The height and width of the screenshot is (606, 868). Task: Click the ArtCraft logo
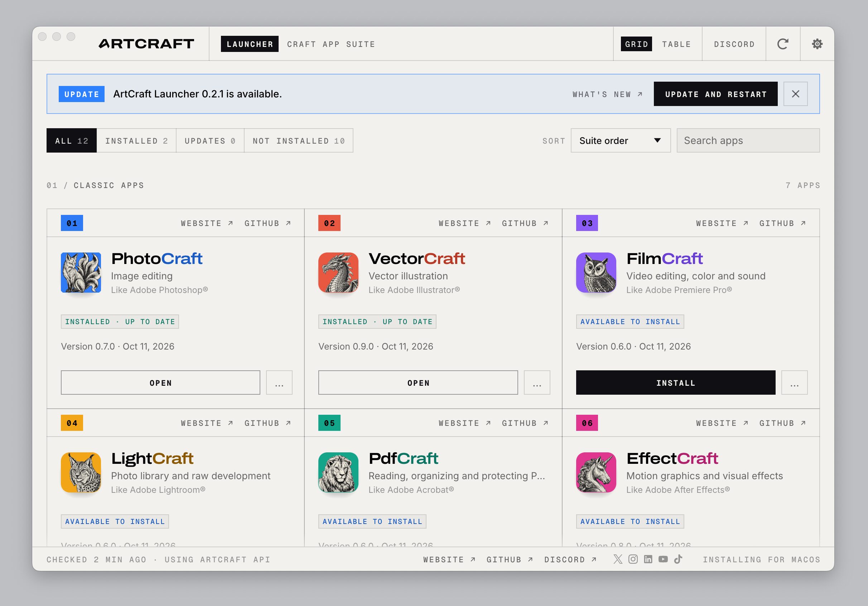click(x=146, y=44)
